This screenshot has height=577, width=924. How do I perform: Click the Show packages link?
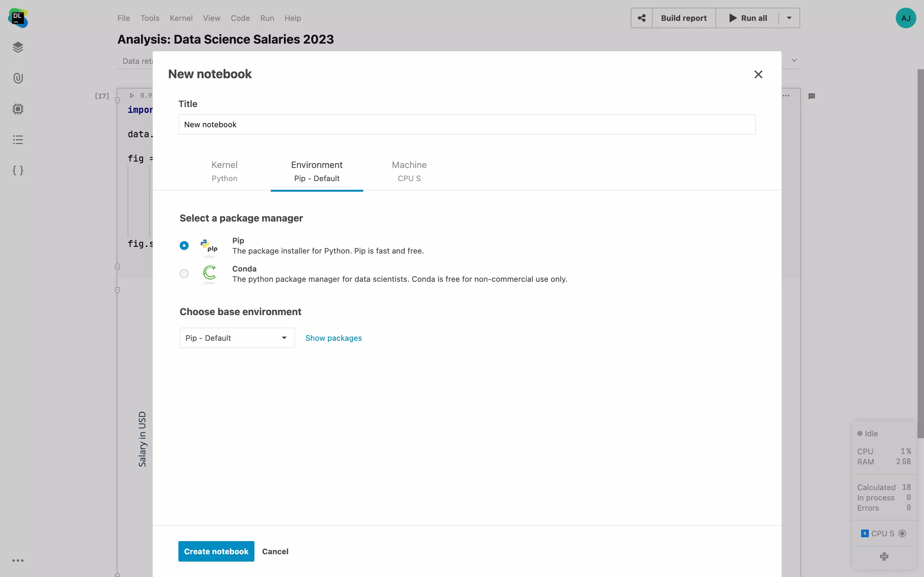pos(333,338)
